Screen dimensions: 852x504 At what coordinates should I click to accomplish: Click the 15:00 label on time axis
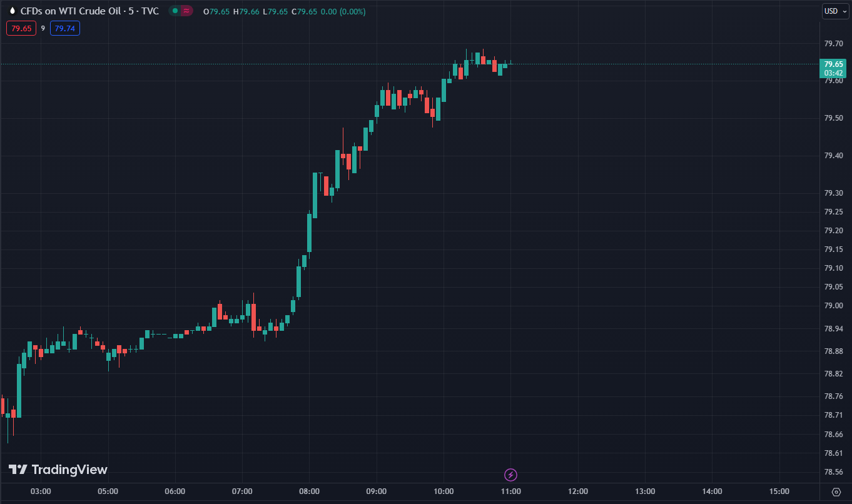pos(779,491)
